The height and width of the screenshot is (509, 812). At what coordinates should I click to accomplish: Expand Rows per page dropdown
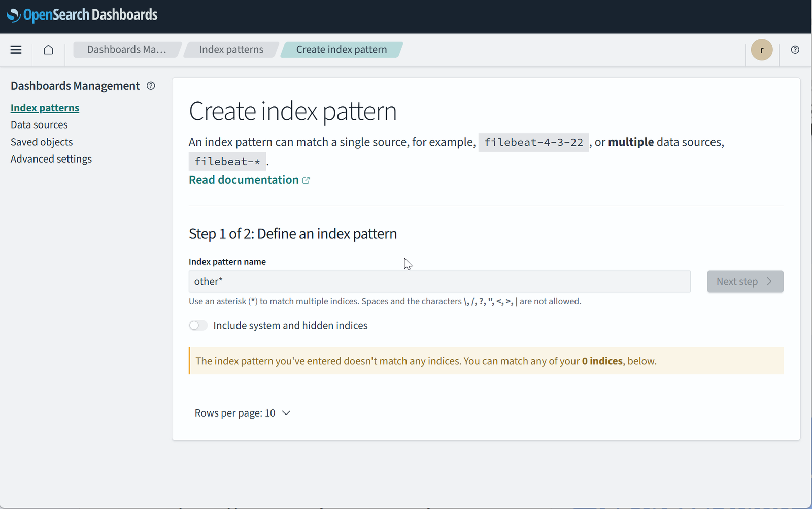click(x=243, y=413)
